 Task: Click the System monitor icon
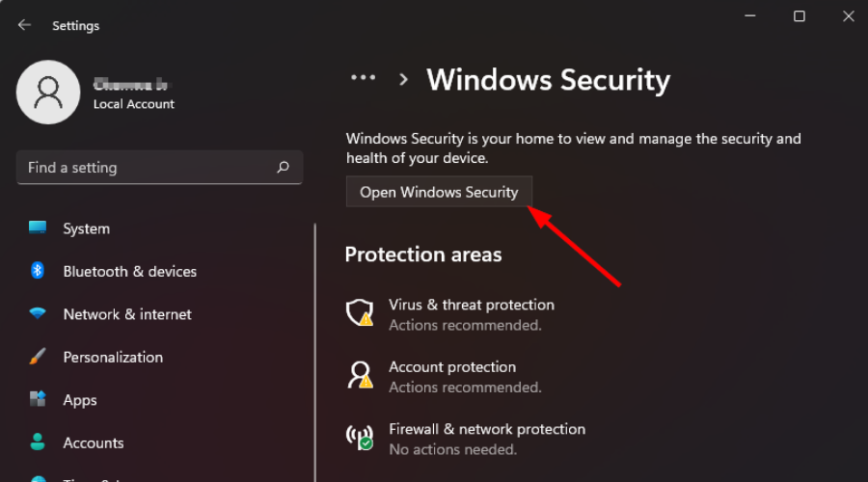38,228
